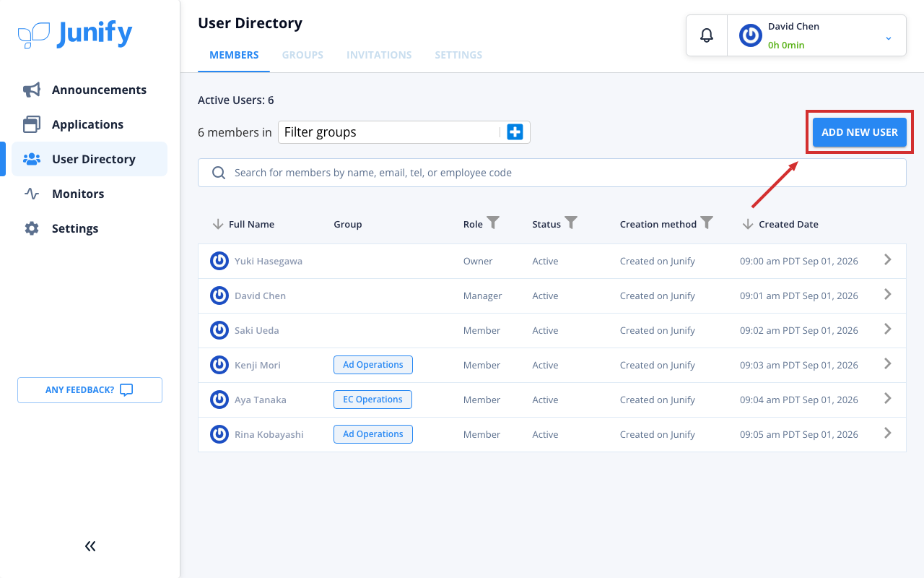Click the blue plus icon beside Filter groups

(515, 132)
